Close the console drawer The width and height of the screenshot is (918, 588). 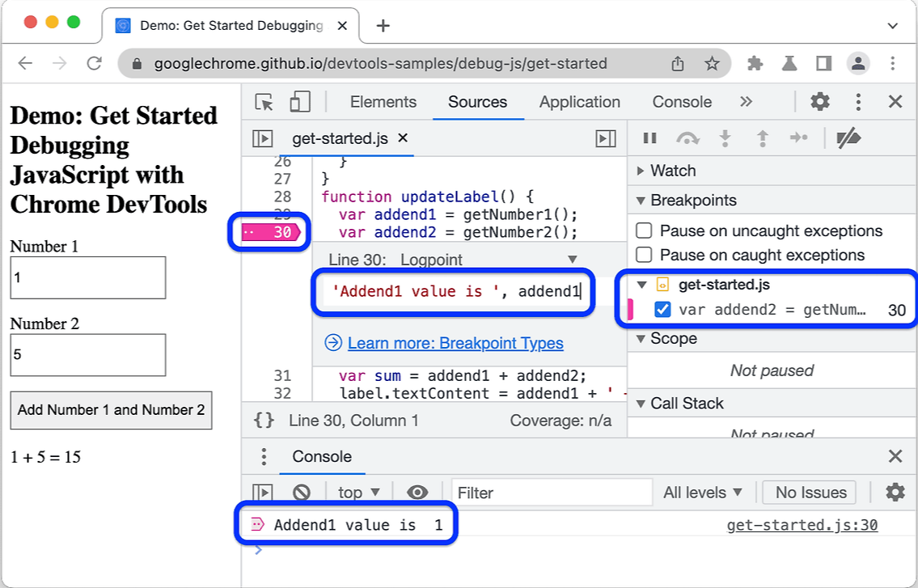click(895, 456)
